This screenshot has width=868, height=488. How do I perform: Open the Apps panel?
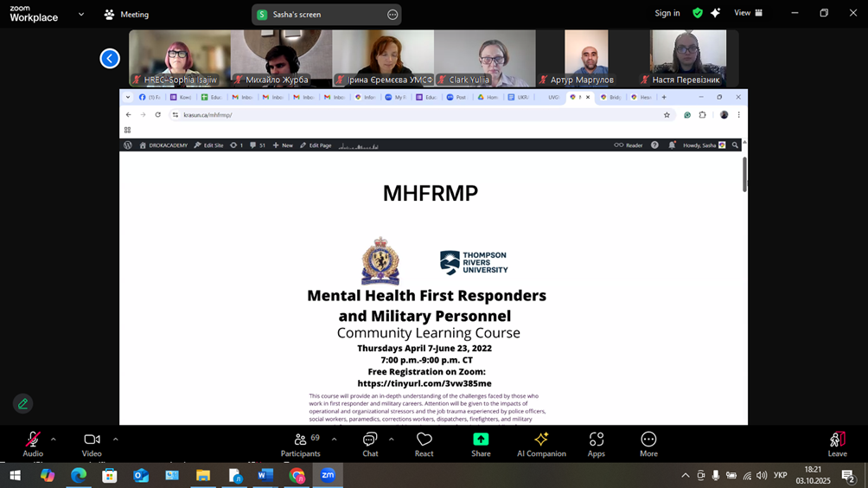[597, 444]
